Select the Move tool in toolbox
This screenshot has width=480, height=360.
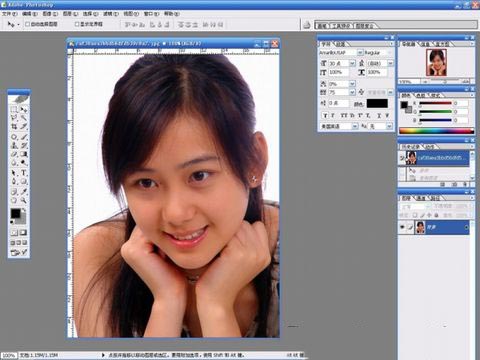pos(24,109)
